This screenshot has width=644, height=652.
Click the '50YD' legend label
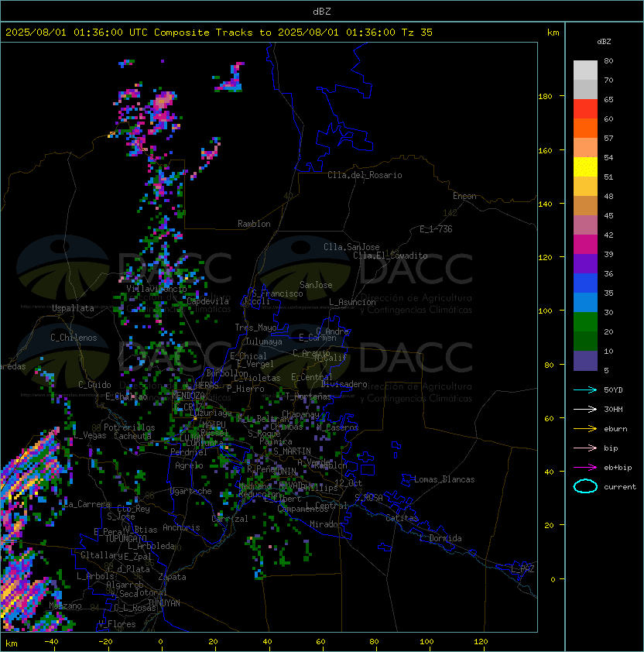coord(613,390)
